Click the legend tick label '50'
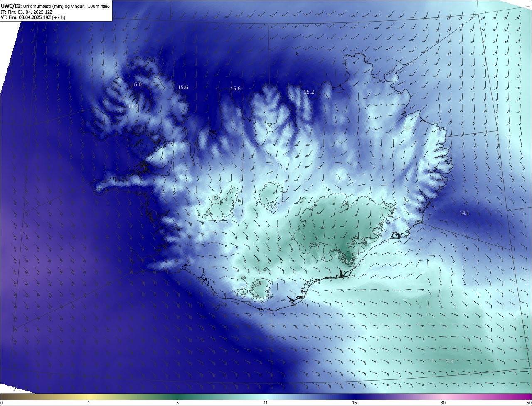Viewport: 532px width, 406px height. click(529, 403)
